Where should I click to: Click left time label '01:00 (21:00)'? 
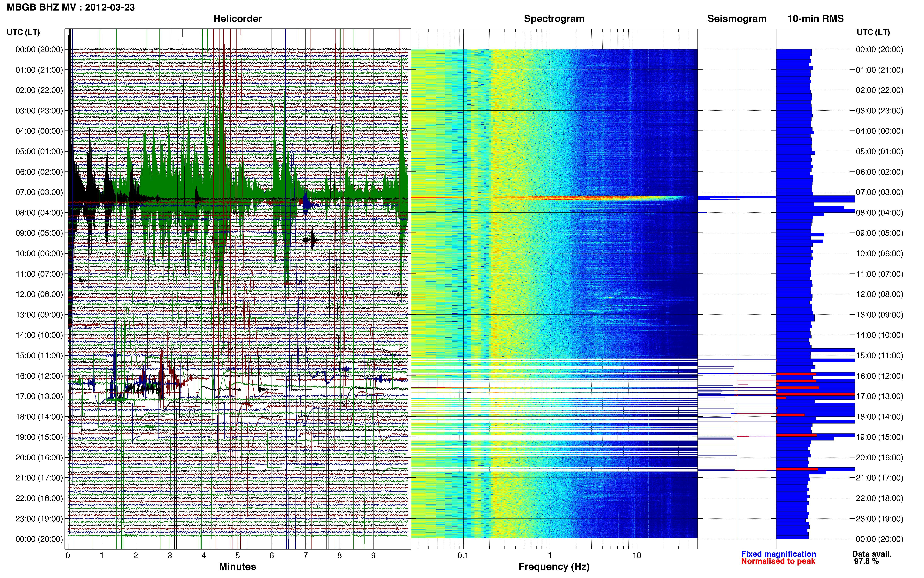point(39,70)
